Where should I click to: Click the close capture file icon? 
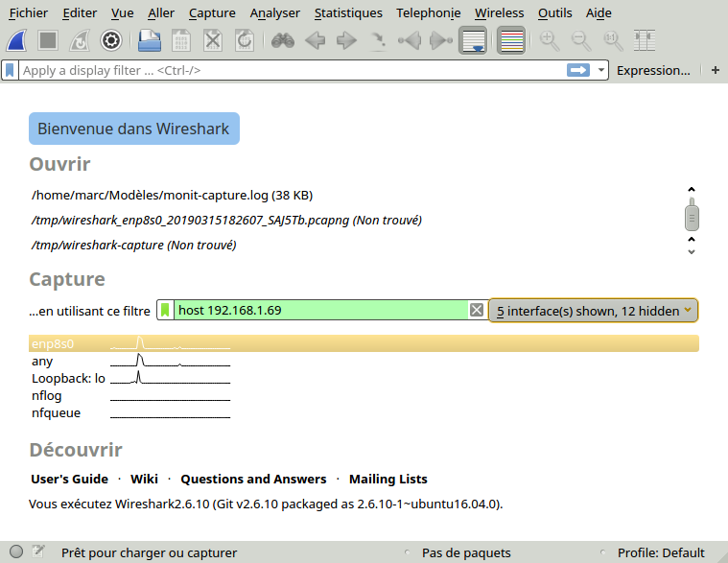click(x=213, y=40)
